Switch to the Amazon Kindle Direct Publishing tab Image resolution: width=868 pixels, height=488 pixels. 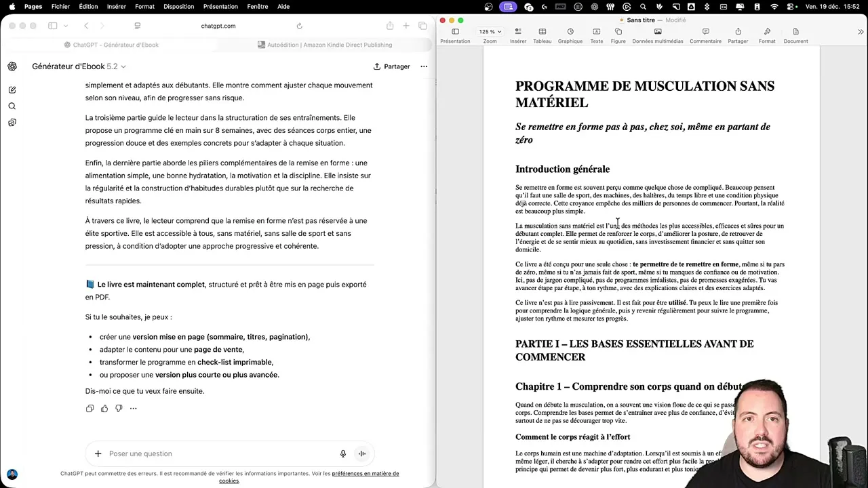point(330,44)
